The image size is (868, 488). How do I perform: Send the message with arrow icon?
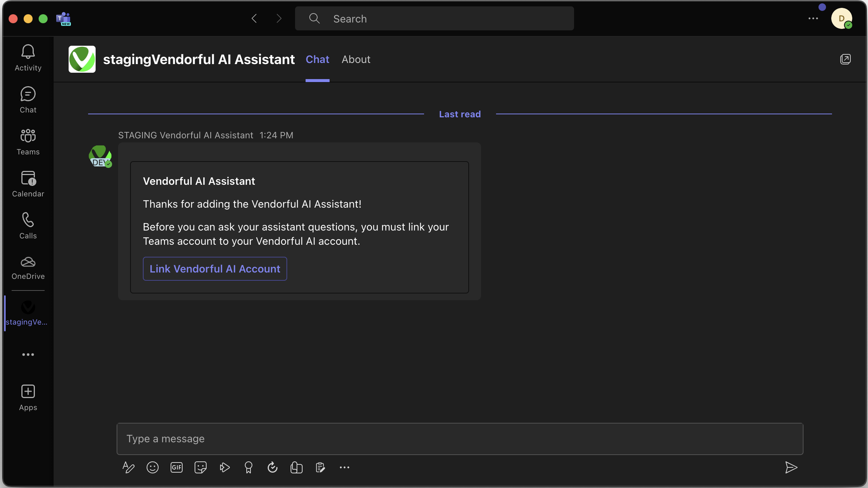[x=791, y=467]
